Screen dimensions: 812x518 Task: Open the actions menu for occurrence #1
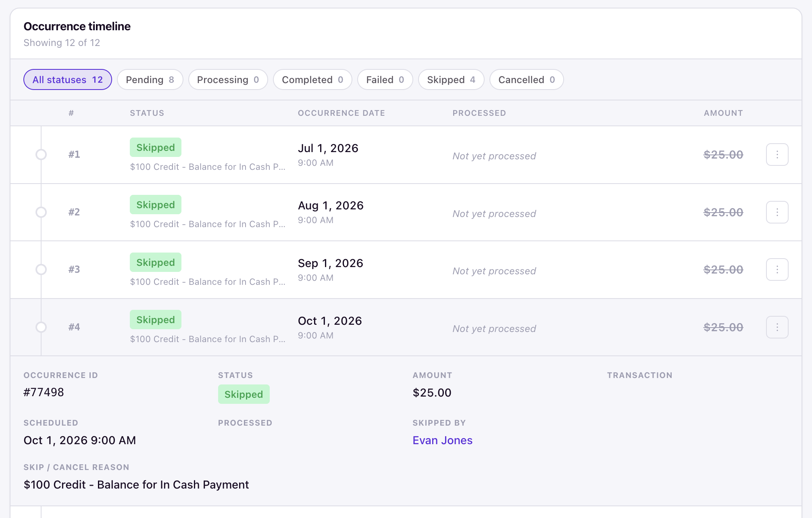pyautogui.click(x=777, y=155)
